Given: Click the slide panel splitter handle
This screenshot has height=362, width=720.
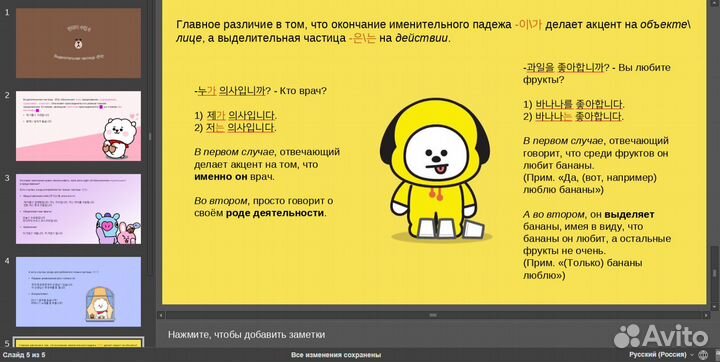Looking at the screenshot, I should [x=151, y=137].
